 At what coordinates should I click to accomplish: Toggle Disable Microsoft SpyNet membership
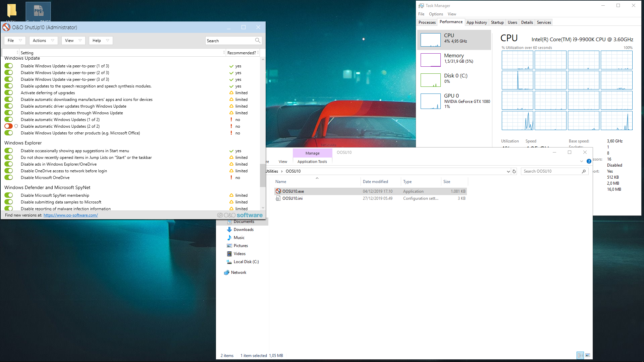pos(9,195)
